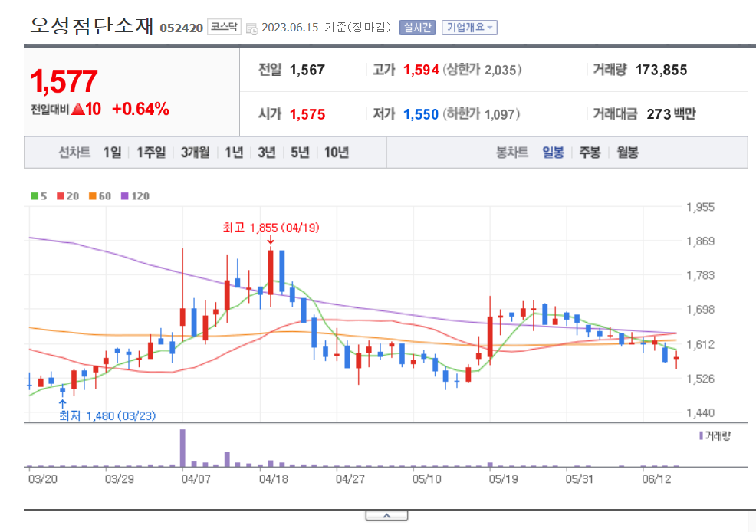756x532 pixels.
Task: Click the 실시간 real-time button
Action: coord(417,28)
